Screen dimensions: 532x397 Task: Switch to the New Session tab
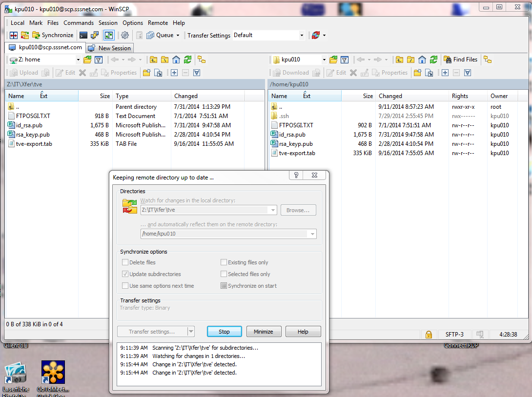110,48
